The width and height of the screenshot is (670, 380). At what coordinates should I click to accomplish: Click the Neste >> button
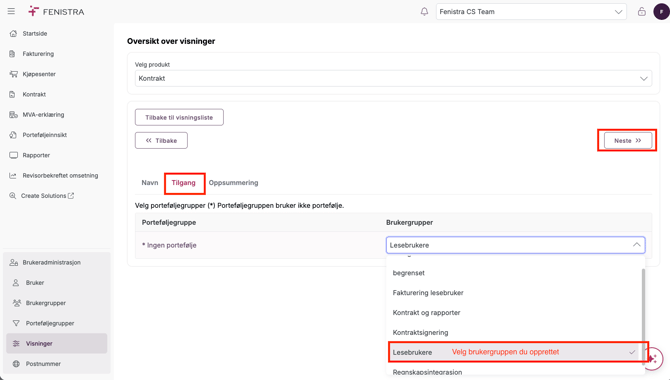coord(628,140)
